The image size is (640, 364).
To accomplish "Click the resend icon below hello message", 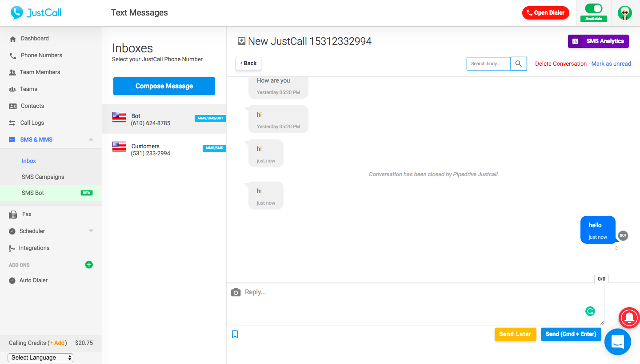I will tap(616, 248).
